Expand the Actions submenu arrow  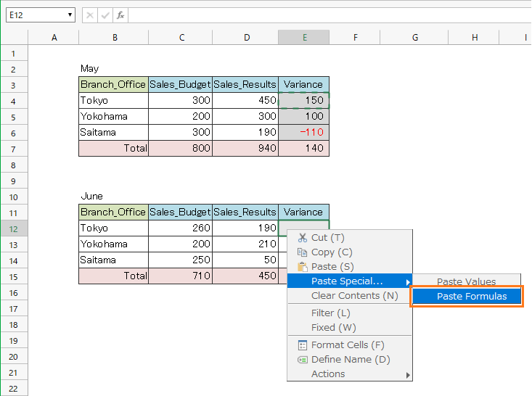click(407, 374)
